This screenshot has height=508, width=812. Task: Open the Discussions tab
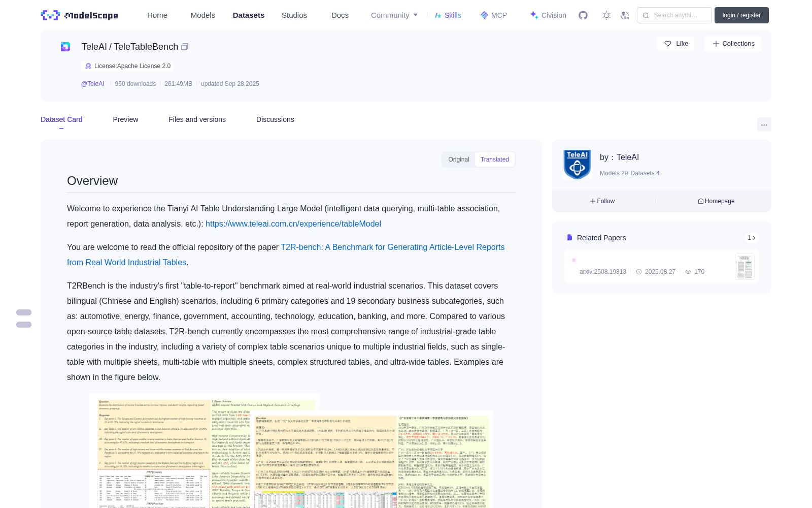[275, 119]
